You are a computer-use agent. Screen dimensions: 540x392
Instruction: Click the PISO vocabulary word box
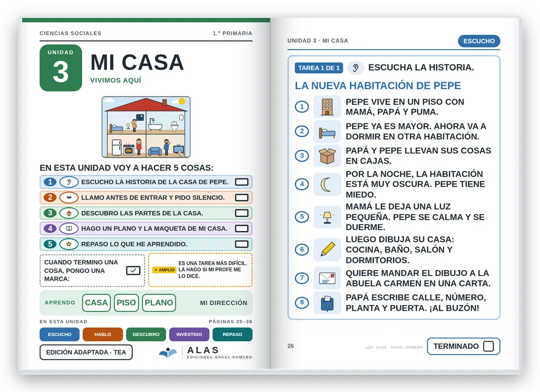click(x=127, y=303)
